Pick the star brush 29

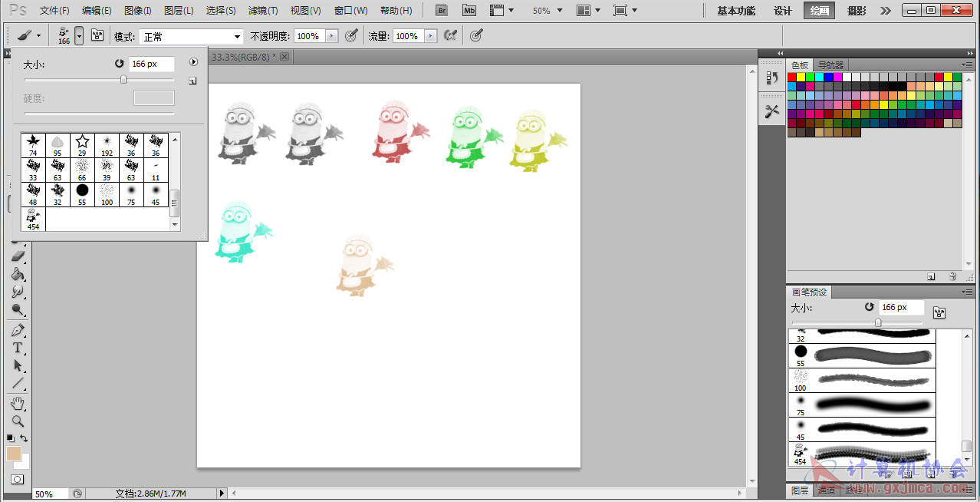pos(82,145)
